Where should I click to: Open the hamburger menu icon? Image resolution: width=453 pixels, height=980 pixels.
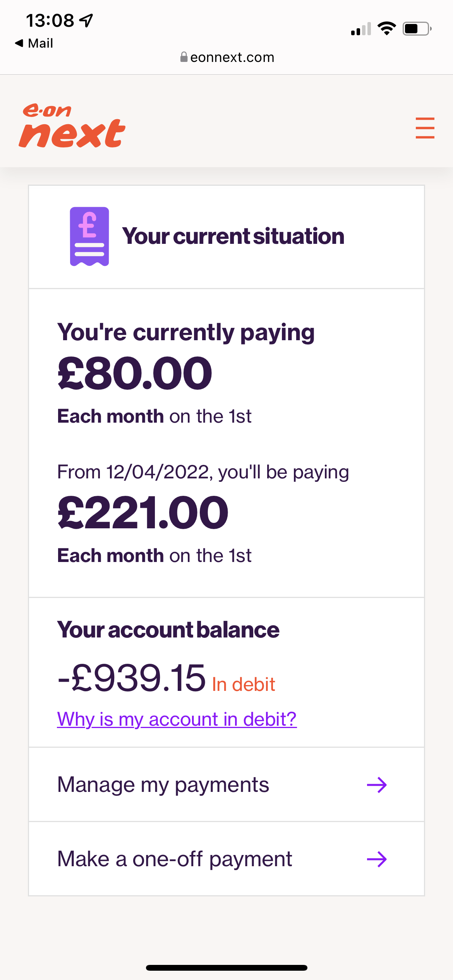(425, 128)
